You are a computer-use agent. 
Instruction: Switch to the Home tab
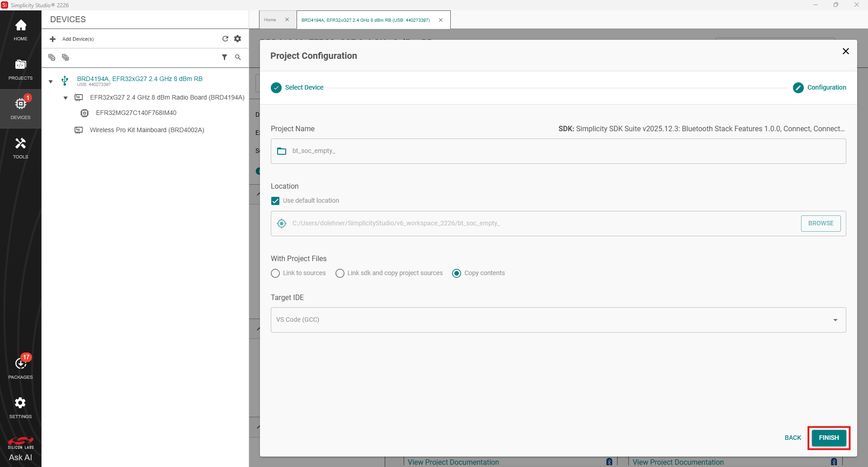270,20
